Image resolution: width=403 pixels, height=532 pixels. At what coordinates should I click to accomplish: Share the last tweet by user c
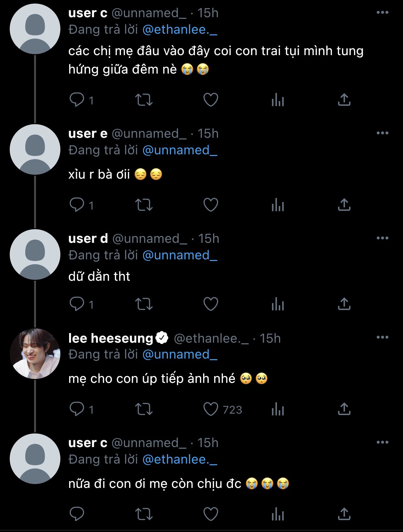344,514
